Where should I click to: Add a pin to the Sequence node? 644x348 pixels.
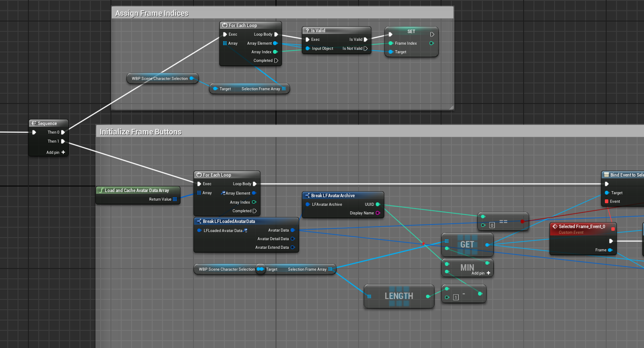63,152
